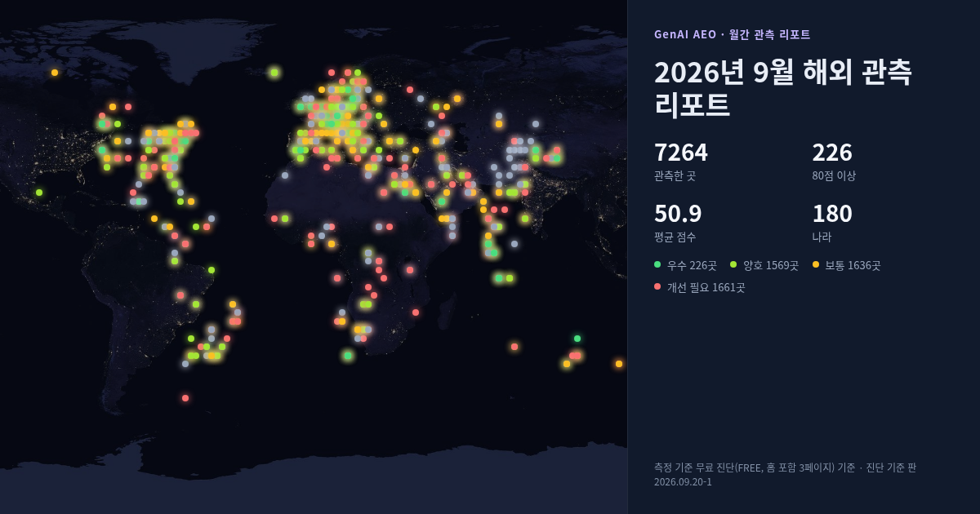Select the legend label 보통 1636곳
Image resolution: width=980 pixels, height=514 pixels.
853,265
